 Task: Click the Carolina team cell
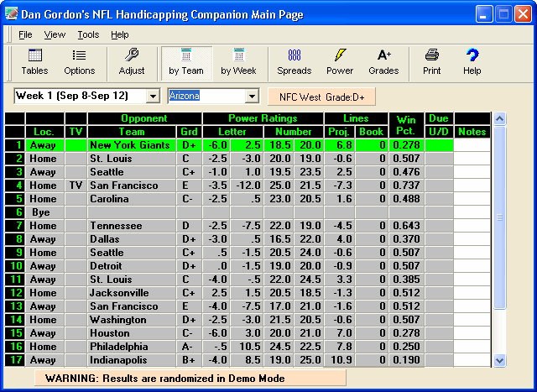coord(132,199)
